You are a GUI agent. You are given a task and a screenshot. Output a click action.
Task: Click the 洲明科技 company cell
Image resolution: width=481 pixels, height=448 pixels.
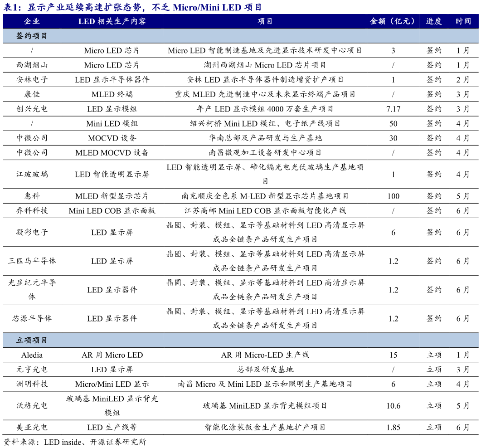(32, 384)
